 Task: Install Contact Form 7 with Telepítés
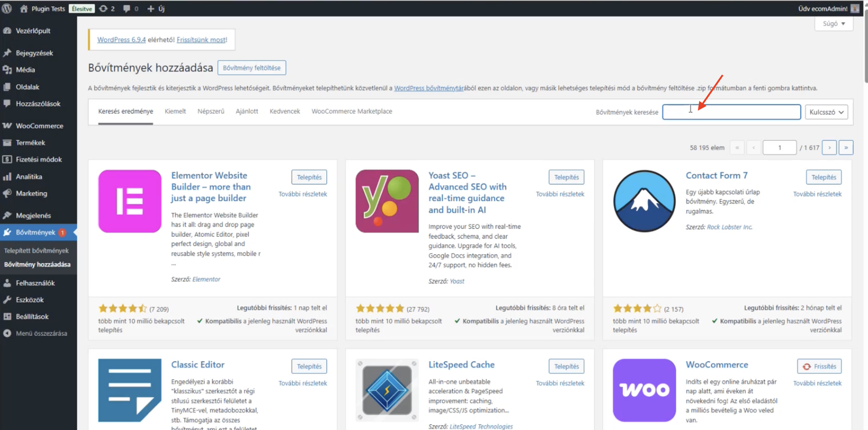[824, 177]
